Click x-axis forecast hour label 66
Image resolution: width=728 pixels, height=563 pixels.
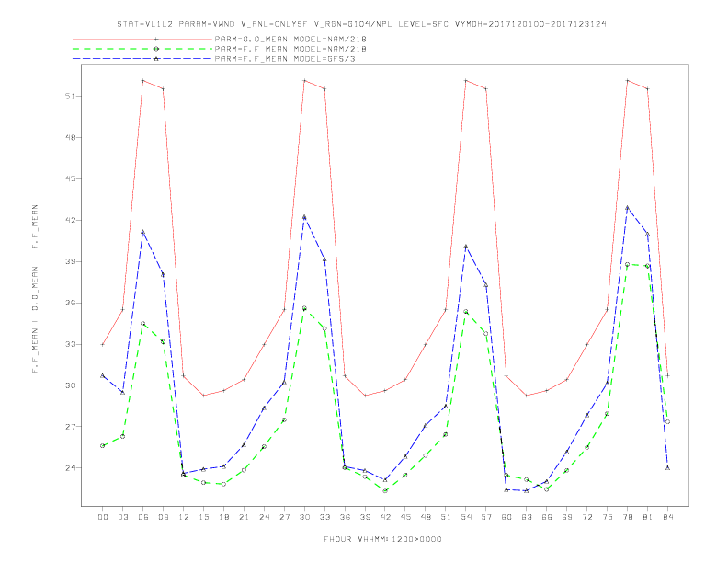pyautogui.click(x=547, y=517)
